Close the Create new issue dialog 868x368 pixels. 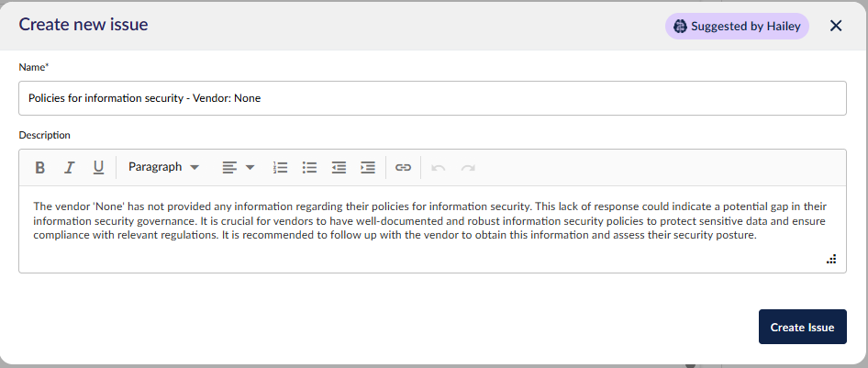click(836, 26)
